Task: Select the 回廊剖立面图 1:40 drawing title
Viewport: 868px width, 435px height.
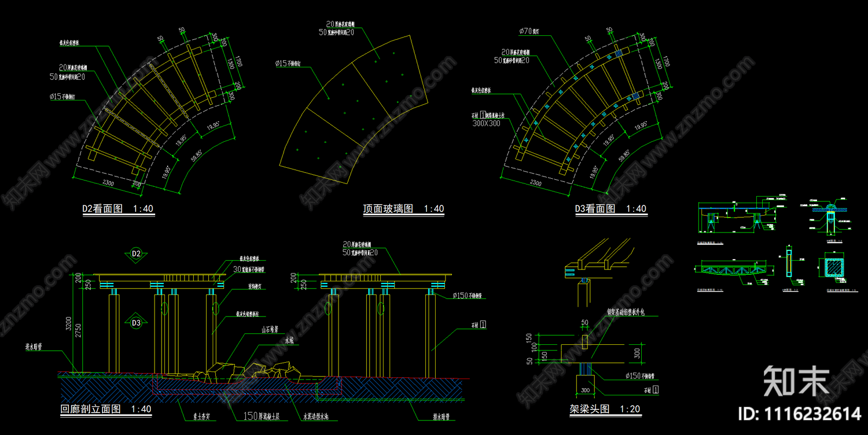Action: click(106, 409)
